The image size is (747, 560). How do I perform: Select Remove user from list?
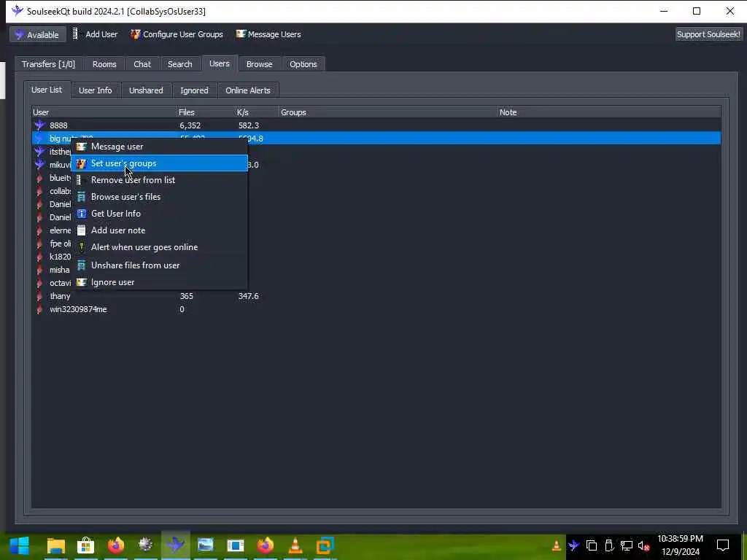(x=159, y=180)
